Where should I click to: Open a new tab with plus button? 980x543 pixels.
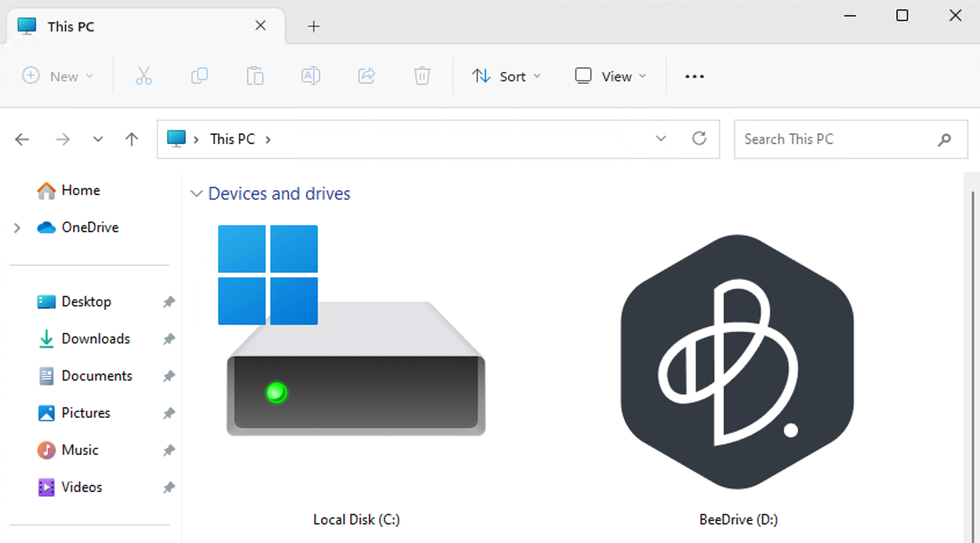point(314,26)
